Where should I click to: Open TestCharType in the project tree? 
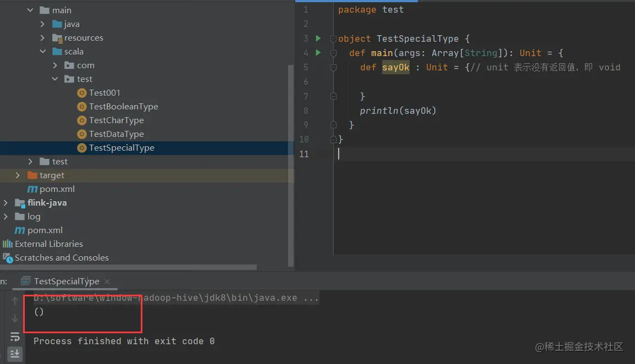coord(116,120)
